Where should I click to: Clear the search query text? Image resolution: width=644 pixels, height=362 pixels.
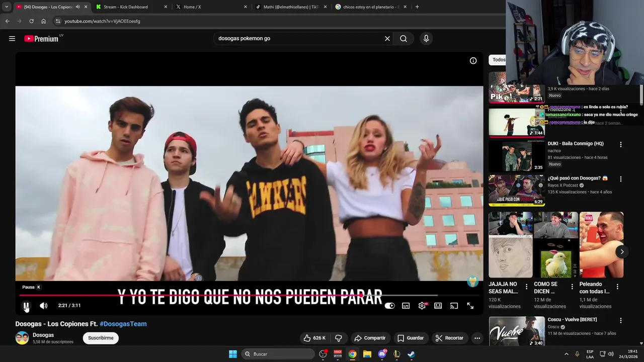point(387,39)
